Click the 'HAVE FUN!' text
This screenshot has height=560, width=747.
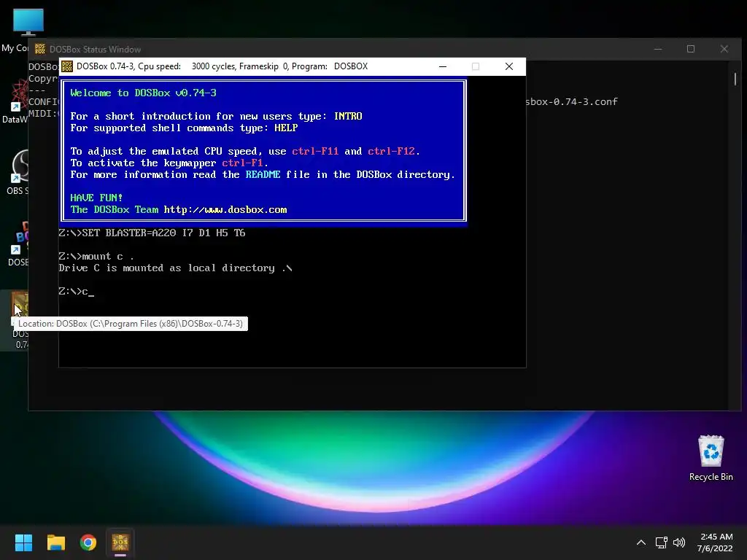click(96, 198)
